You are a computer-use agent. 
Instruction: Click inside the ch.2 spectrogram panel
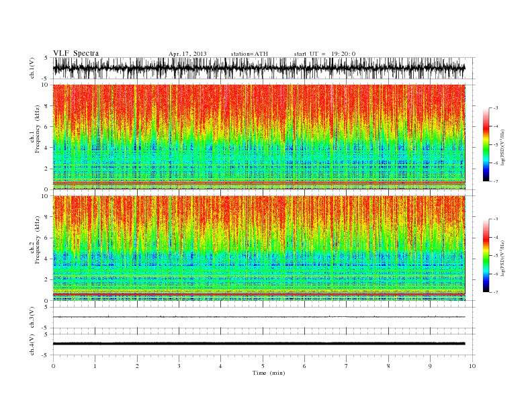pyautogui.click(x=259, y=248)
